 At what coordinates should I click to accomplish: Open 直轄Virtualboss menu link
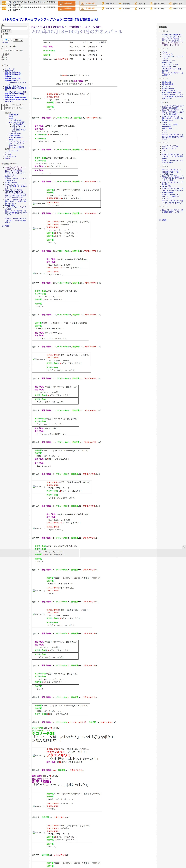tap(12, 96)
